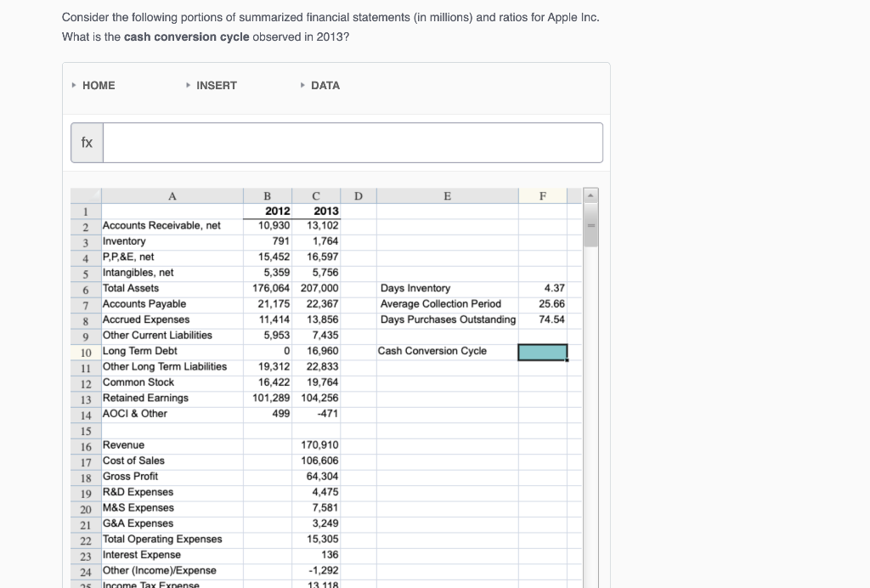Select the 'AOCI & Other' cell
Image resolution: width=870 pixels, height=588 pixels.
click(172, 414)
